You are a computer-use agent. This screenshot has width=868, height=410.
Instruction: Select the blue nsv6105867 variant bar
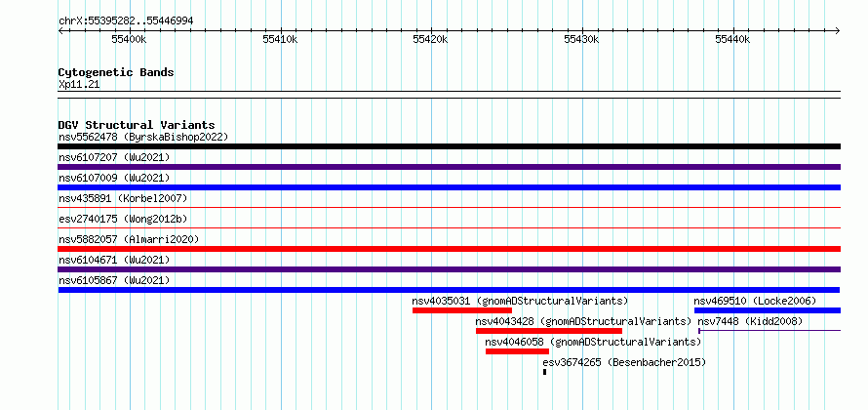point(449,290)
